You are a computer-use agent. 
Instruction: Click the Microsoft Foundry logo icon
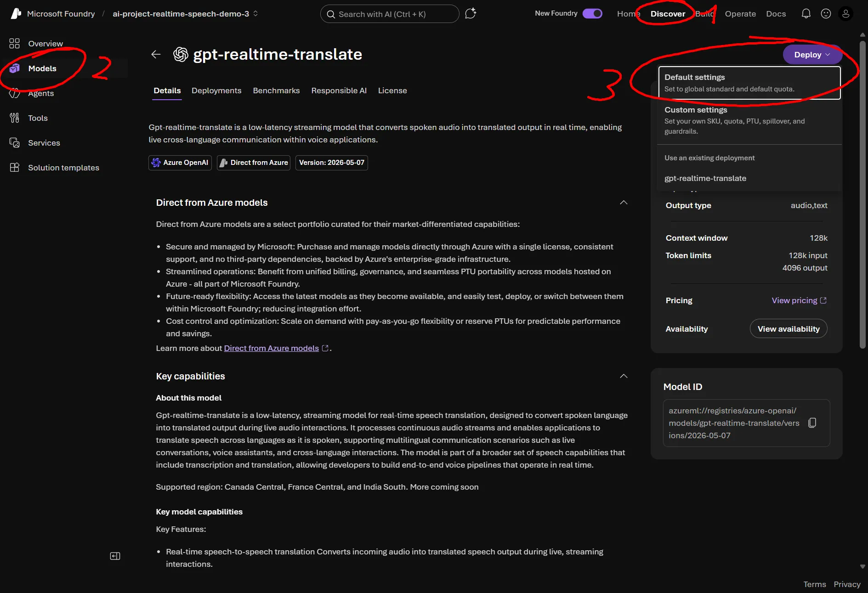tap(16, 14)
